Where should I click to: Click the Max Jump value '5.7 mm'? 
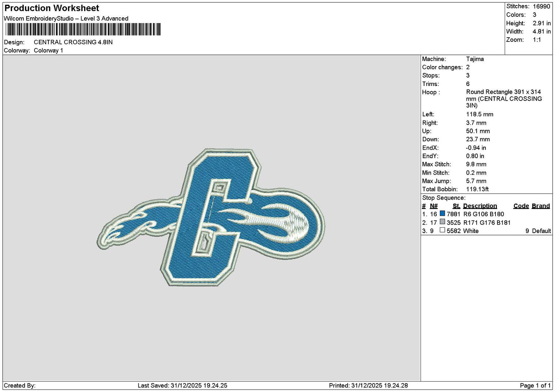[476, 181]
